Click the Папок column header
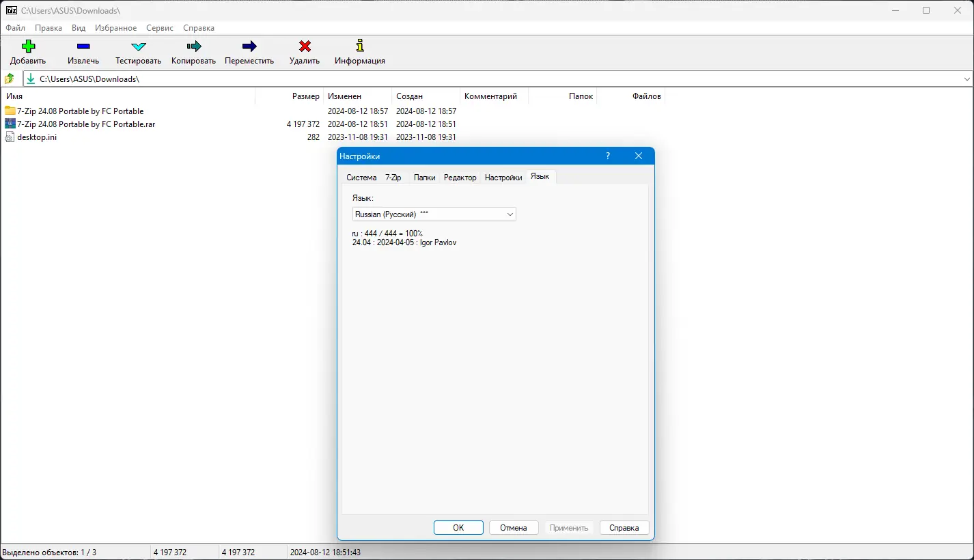 click(562, 96)
